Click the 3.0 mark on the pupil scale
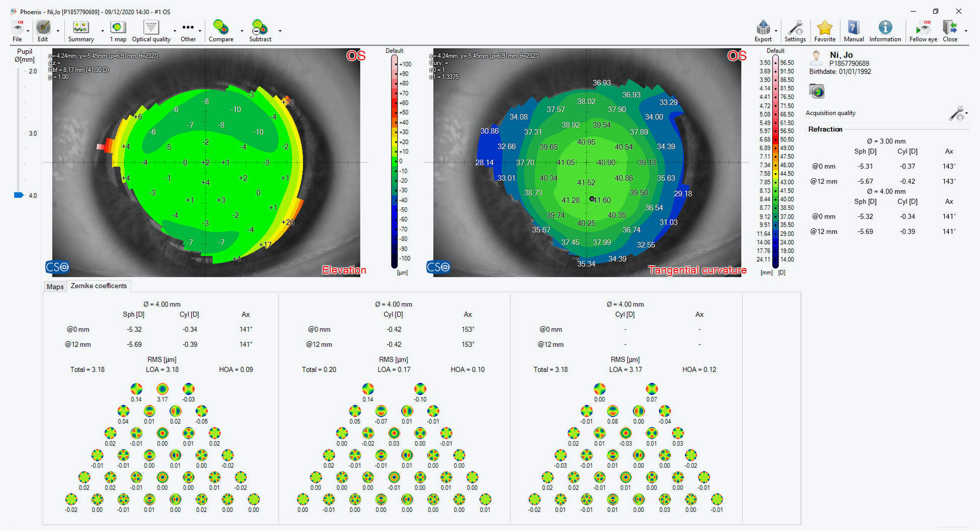Image resolution: width=980 pixels, height=531 pixels. pyautogui.click(x=33, y=133)
